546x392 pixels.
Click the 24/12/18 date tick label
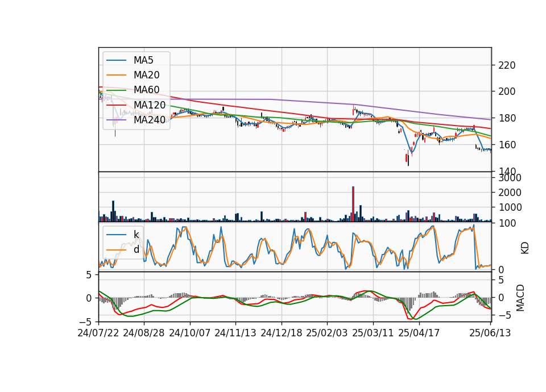point(282,333)
